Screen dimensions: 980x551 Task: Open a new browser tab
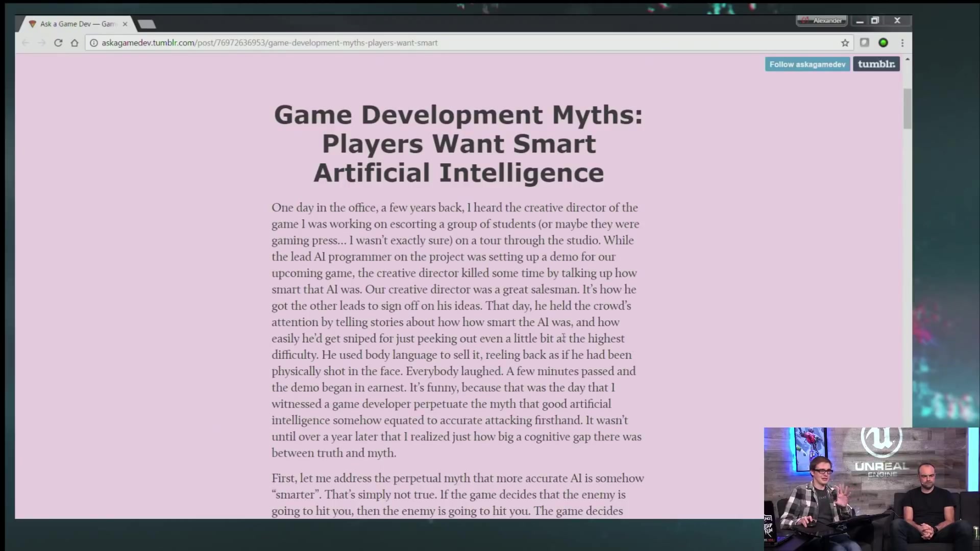pyautogui.click(x=147, y=24)
